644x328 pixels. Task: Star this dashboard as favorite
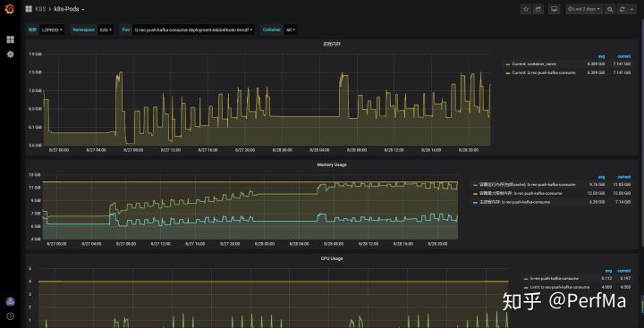(x=526, y=9)
